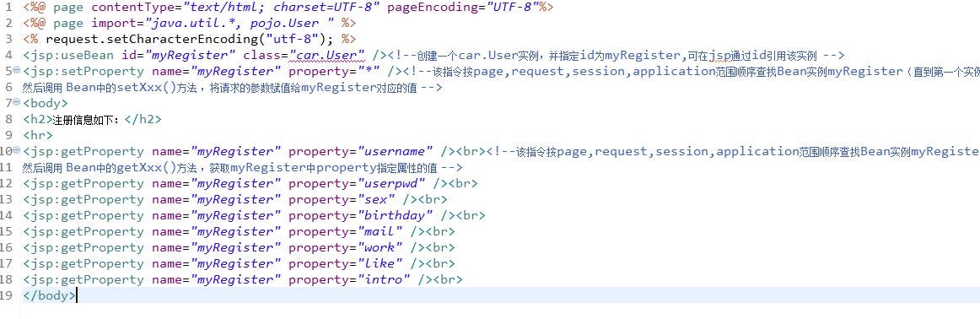Click the "userpwd" property value
The width and height of the screenshot is (980, 319).
[x=391, y=183]
